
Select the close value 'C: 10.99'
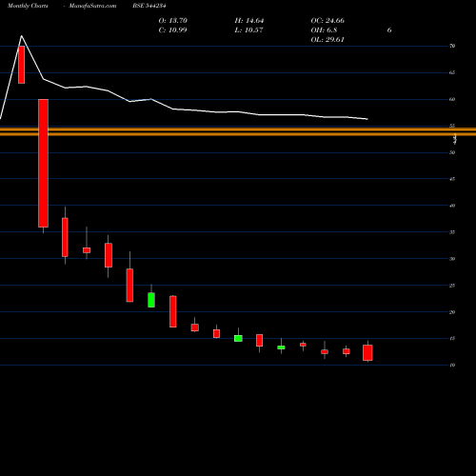tap(172, 30)
